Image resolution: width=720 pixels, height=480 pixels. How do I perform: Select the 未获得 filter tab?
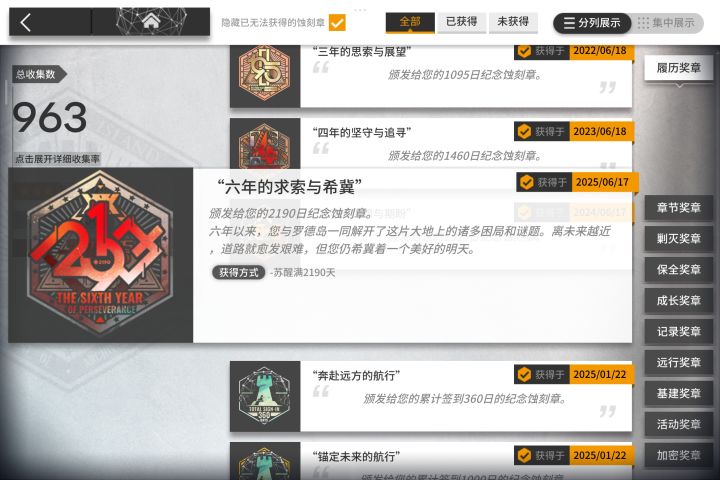click(513, 22)
